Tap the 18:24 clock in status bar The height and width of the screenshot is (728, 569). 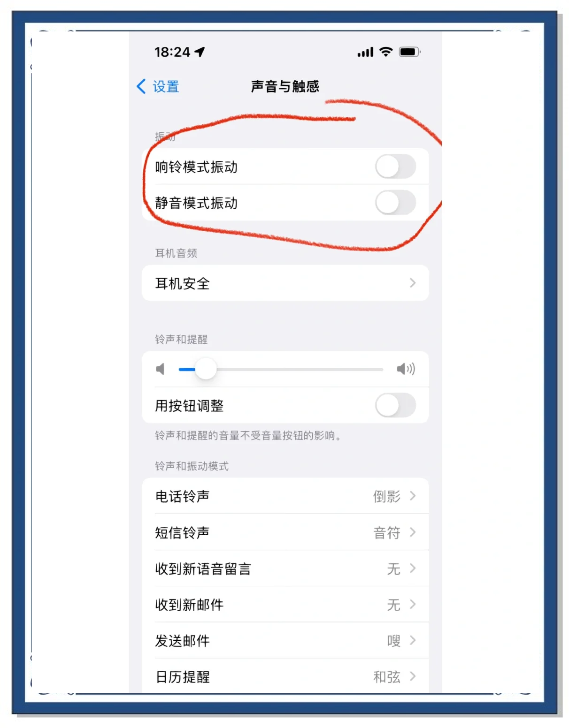(172, 52)
